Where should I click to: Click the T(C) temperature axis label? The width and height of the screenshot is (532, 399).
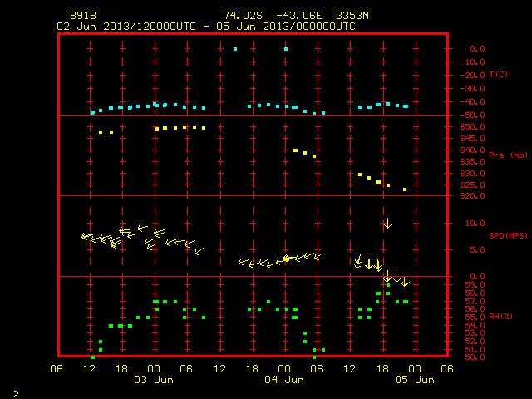click(x=499, y=75)
